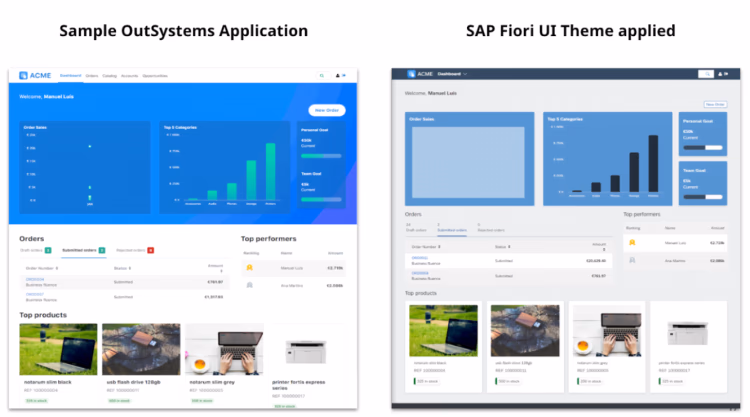Click the gold ranking medal icon, OutSystems app
The image size is (750, 417).
(x=250, y=268)
